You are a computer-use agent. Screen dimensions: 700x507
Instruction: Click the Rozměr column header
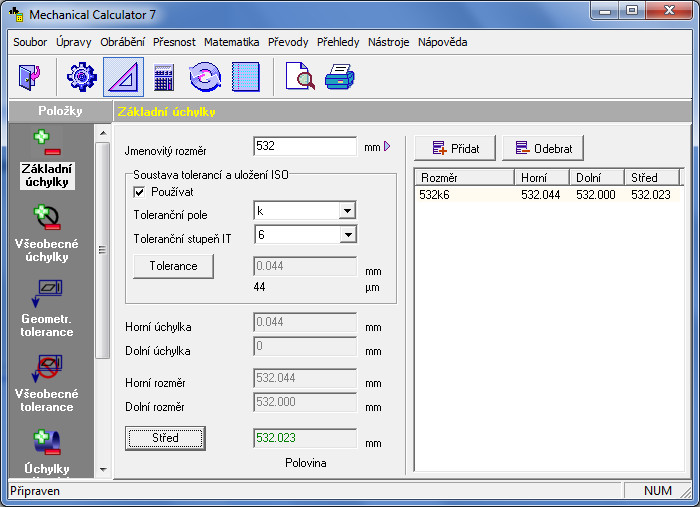tap(464, 178)
